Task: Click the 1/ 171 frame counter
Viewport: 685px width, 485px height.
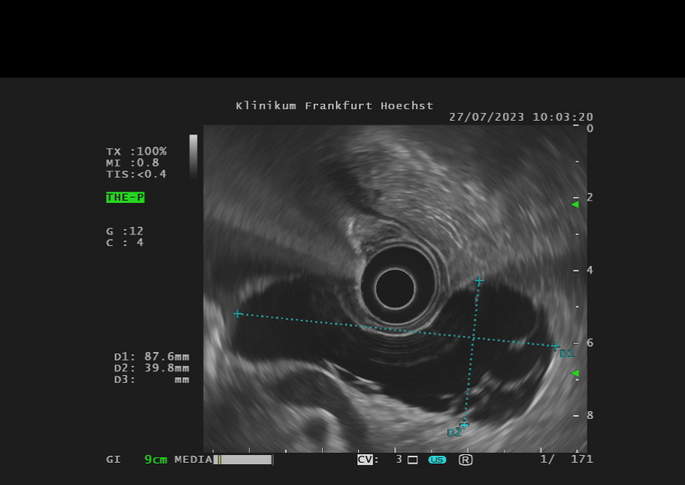Action: (567, 460)
